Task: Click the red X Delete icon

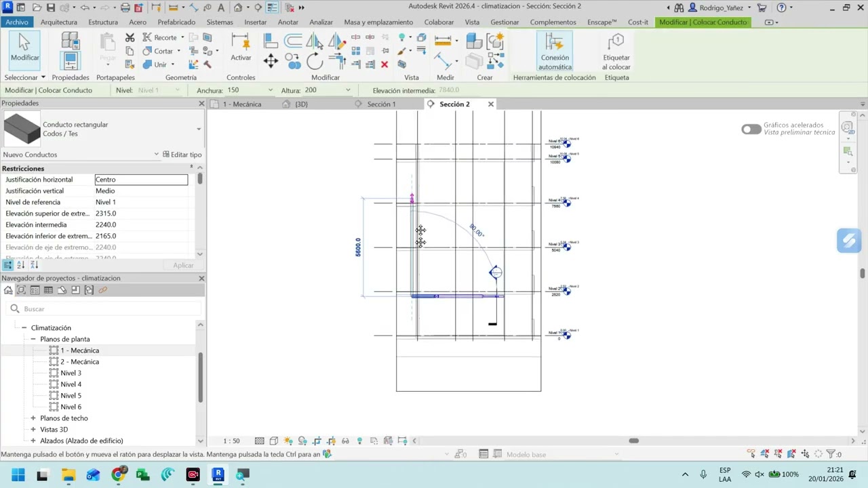Action: click(384, 64)
